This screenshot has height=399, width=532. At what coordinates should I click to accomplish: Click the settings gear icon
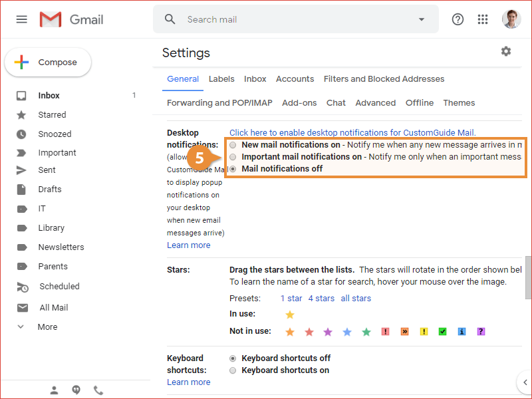click(x=506, y=51)
